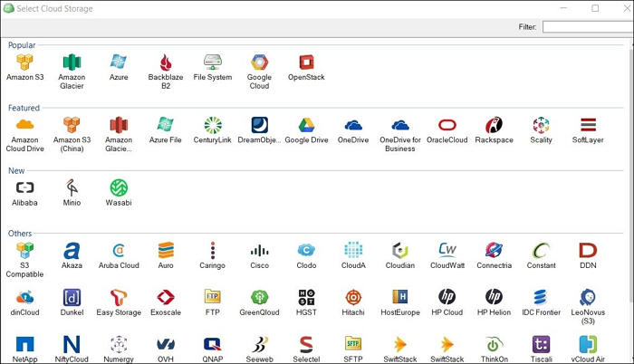This screenshot has height=364, width=634.
Task: Select GreenQloud storage
Action: [259, 302]
